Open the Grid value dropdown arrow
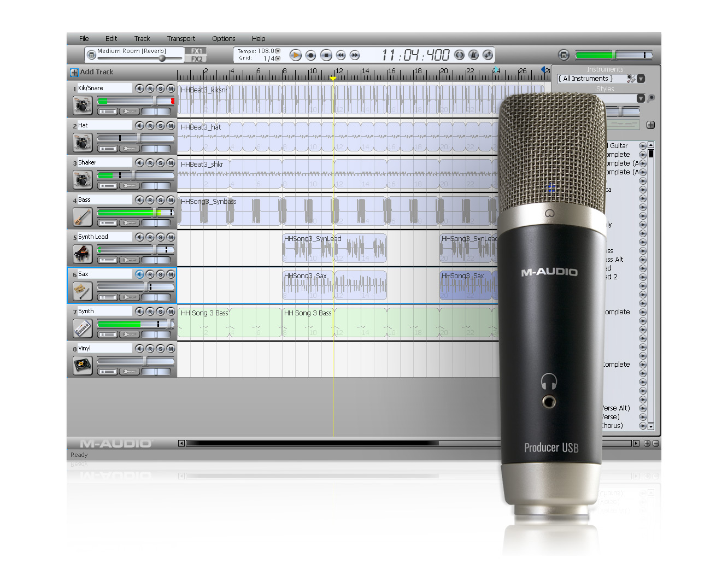 pyautogui.click(x=278, y=58)
